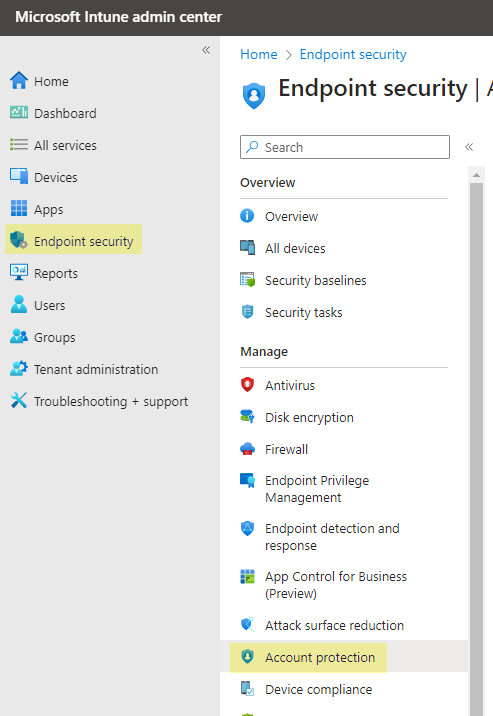Click the Home breadcrumb link
This screenshot has width=493, height=716.
(259, 54)
